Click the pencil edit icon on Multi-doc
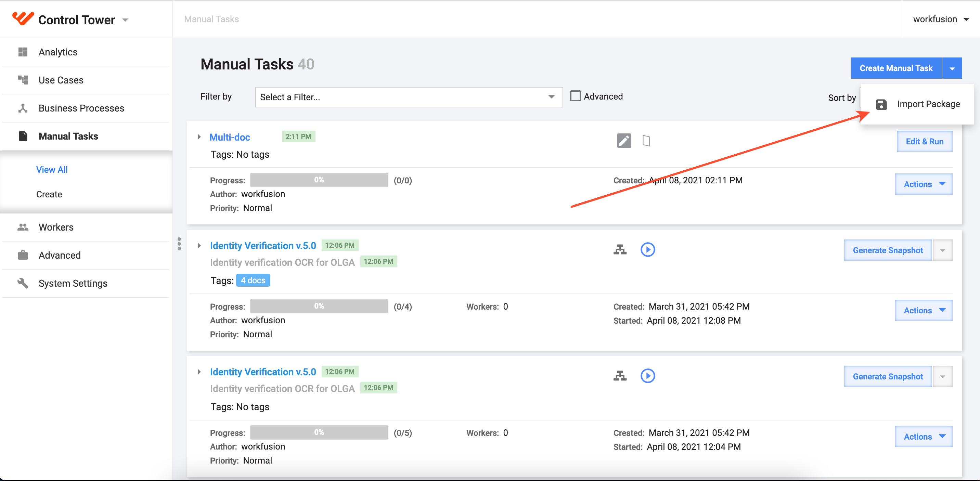 point(624,141)
